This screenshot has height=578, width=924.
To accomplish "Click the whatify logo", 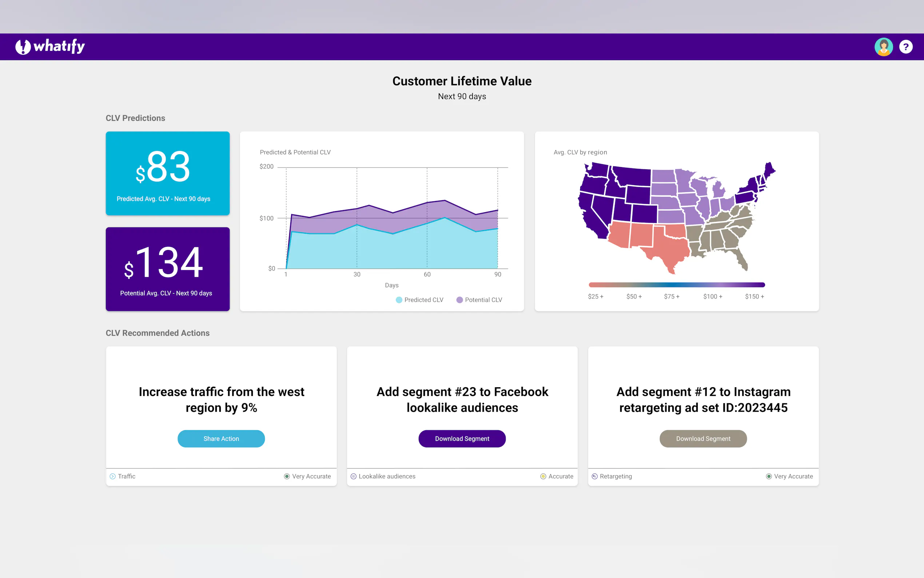I will [x=50, y=47].
